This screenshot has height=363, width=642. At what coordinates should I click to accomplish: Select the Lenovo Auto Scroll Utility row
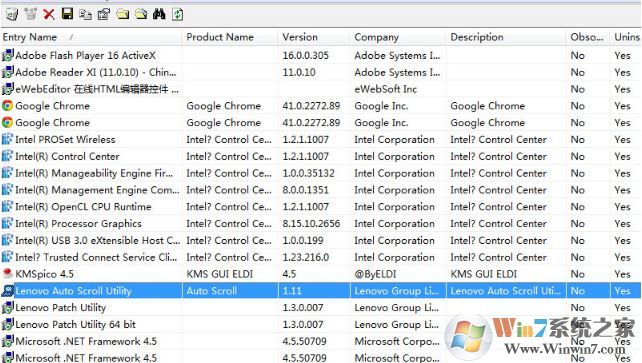[321, 291]
